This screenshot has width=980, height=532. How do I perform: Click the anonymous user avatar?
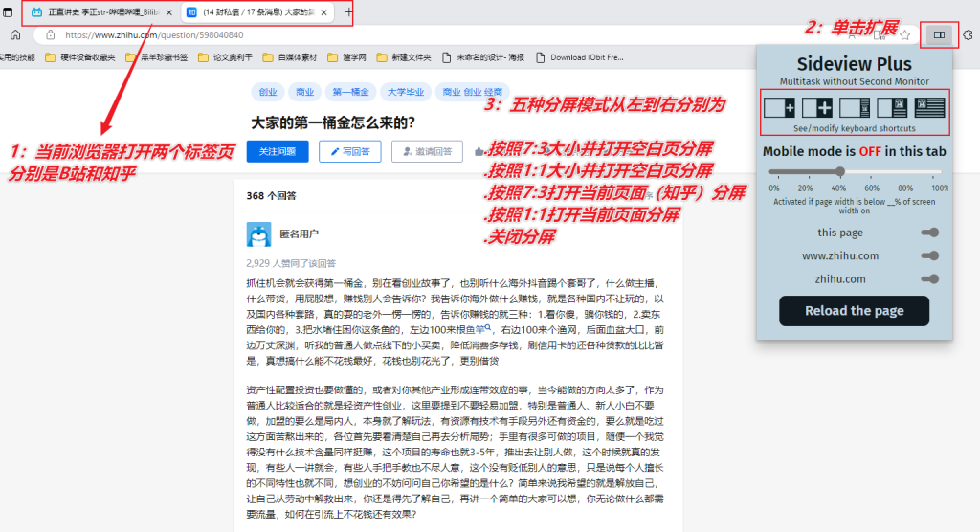(258, 234)
